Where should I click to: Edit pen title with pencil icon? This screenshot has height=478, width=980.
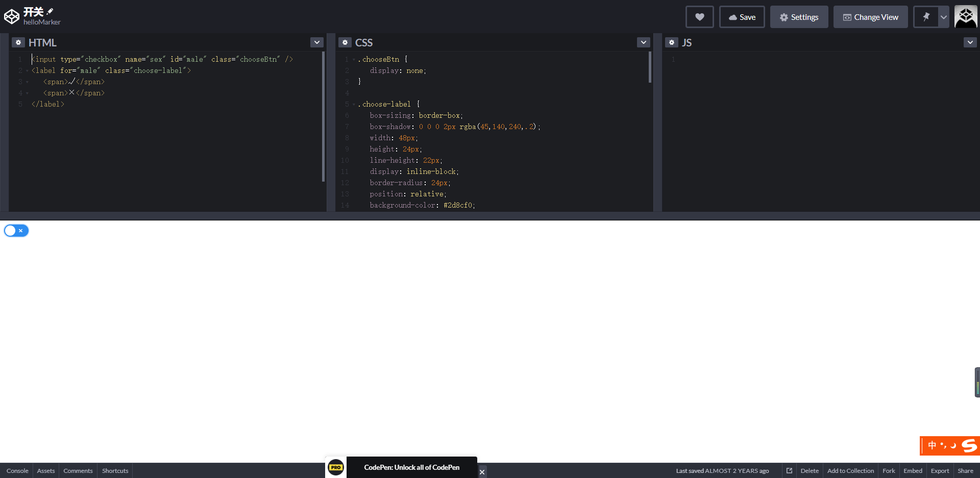[50, 11]
